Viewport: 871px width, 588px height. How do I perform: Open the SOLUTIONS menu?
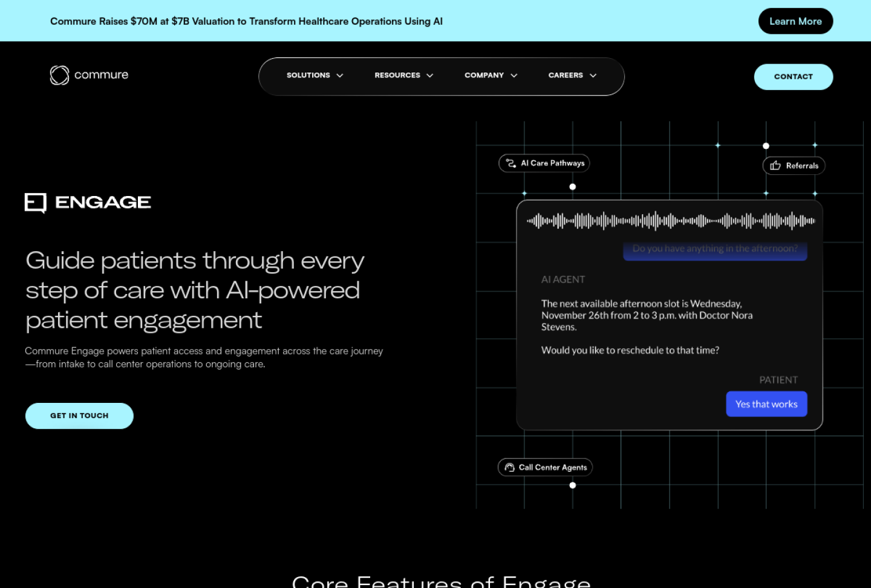pos(308,76)
